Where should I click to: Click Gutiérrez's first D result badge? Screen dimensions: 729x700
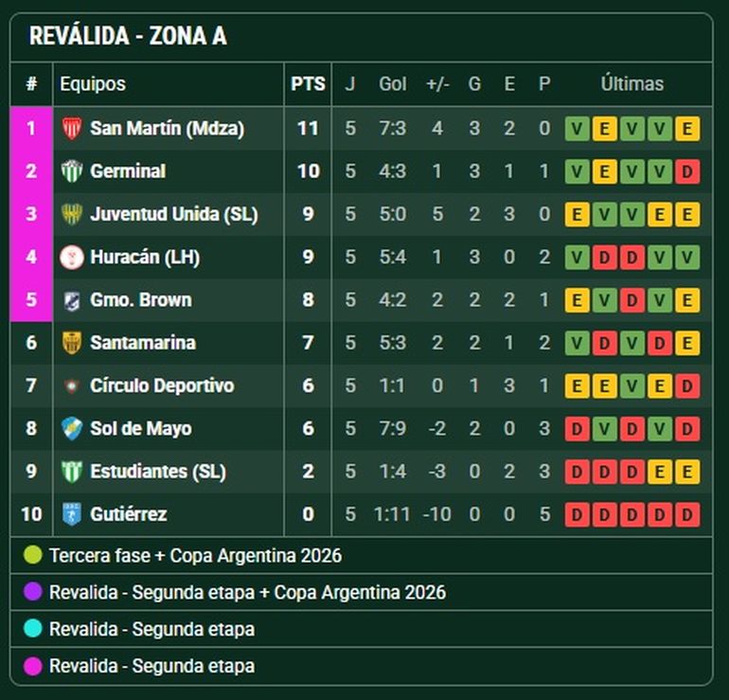(577, 514)
